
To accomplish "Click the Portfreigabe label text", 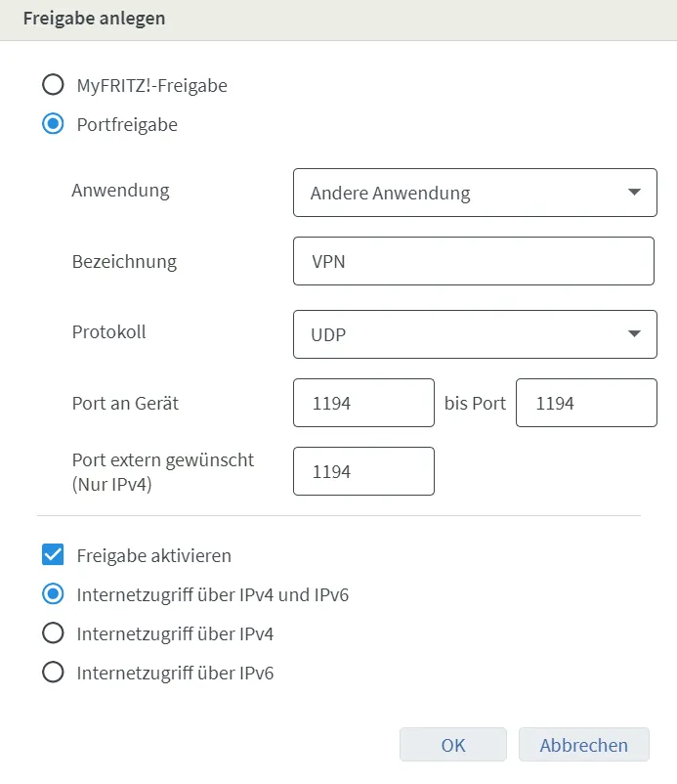I will 127,124.
